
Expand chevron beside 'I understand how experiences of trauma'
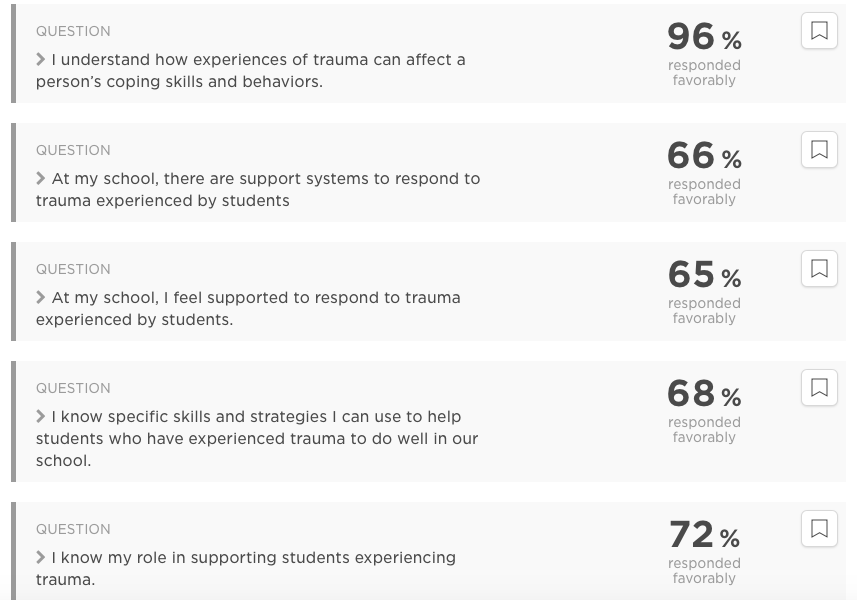[40, 60]
